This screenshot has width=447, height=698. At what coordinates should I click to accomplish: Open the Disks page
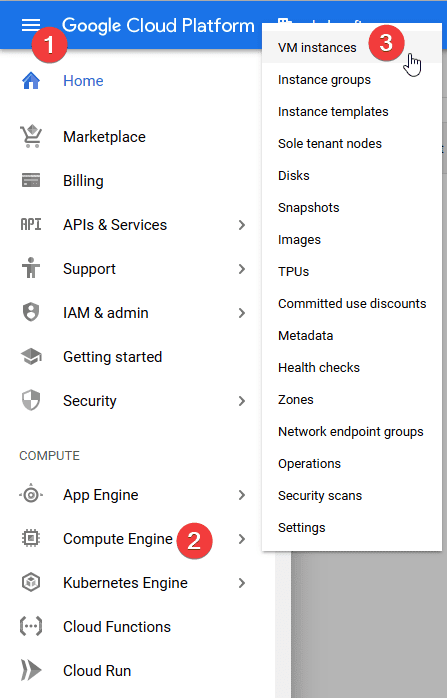pos(352,176)
